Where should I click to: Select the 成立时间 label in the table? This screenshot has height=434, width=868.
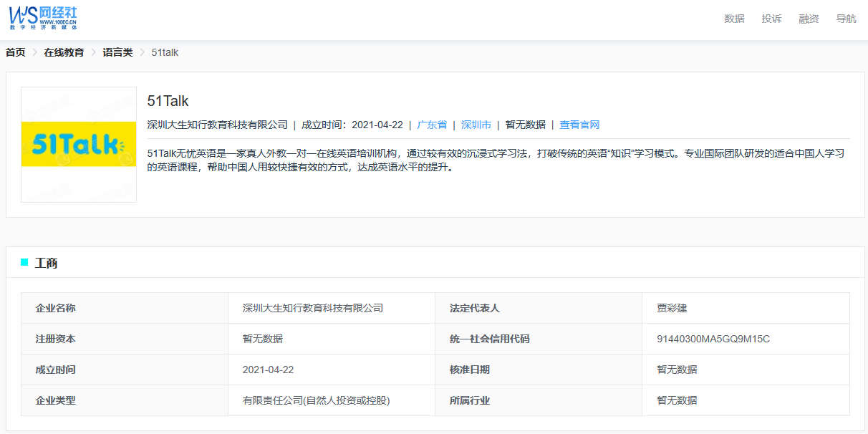[x=125, y=370]
